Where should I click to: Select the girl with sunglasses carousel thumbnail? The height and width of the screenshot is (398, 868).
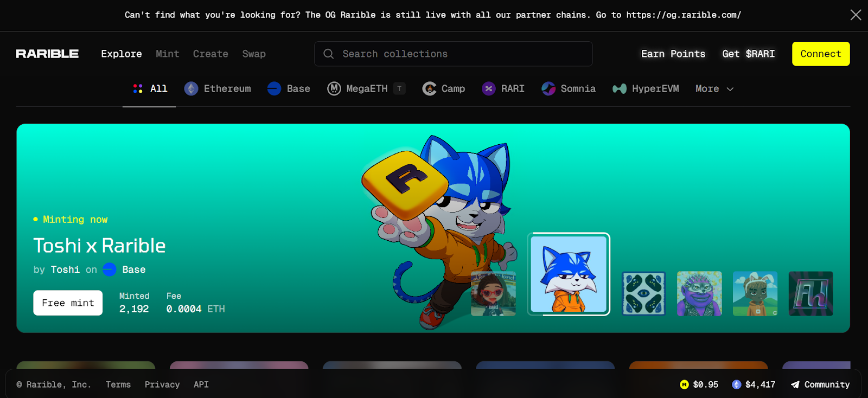point(493,293)
